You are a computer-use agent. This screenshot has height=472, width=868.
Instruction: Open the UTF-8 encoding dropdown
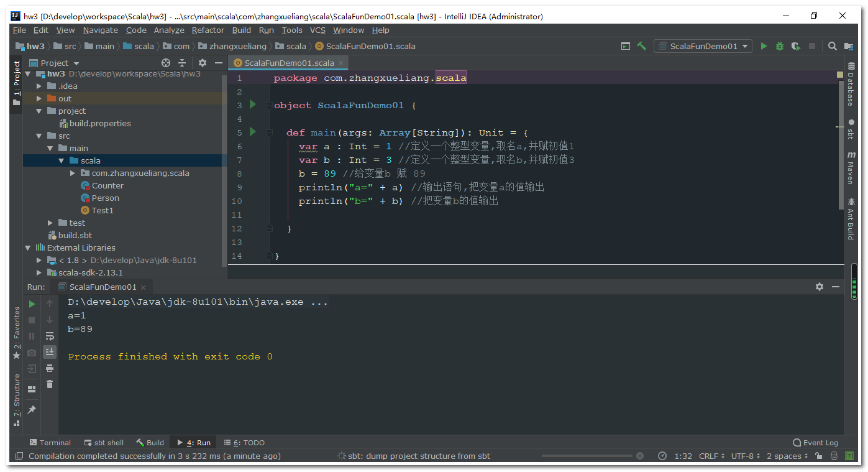[746, 456]
